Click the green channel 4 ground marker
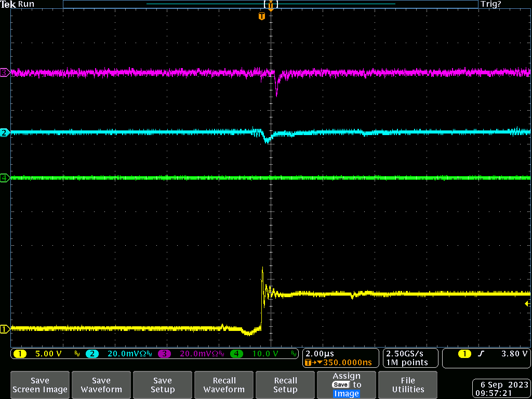Screen dimensions: 532x399 (x=4, y=178)
